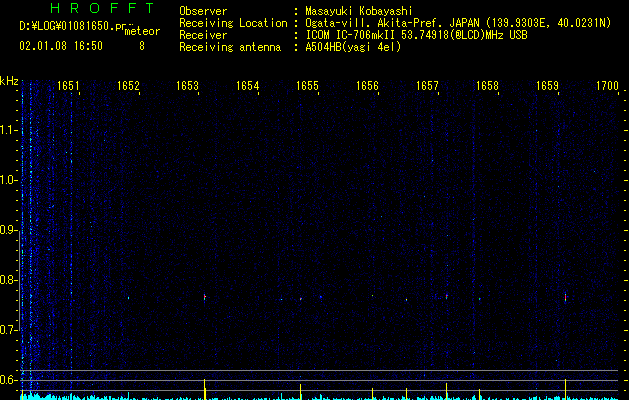Click the HROFFT title text
This screenshot has height=400, width=629.
[102, 8]
